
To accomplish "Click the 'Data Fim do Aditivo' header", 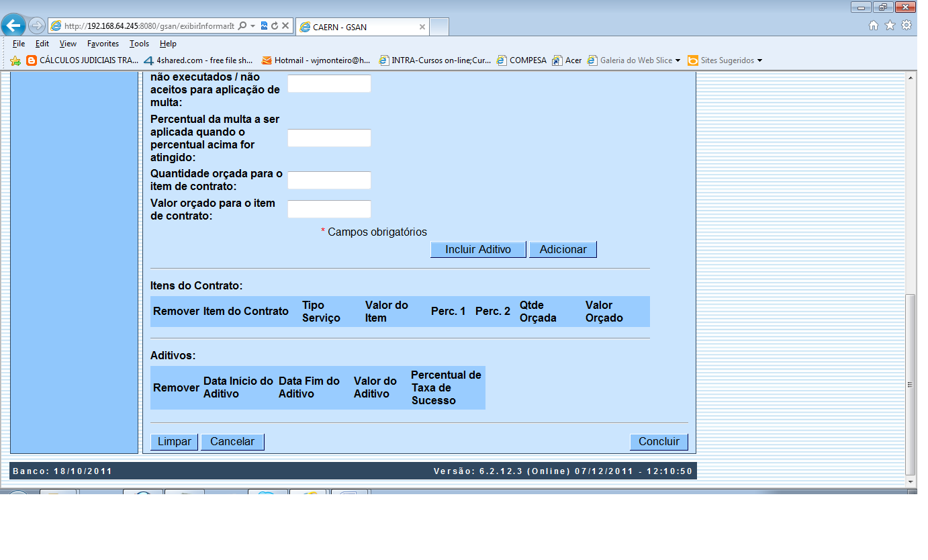I will [x=310, y=387].
